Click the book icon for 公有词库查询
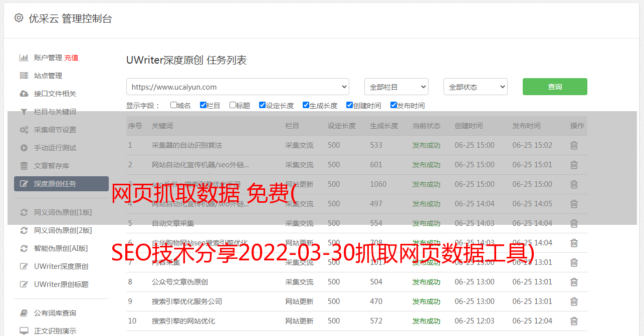644x336 pixels. [24, 313]
